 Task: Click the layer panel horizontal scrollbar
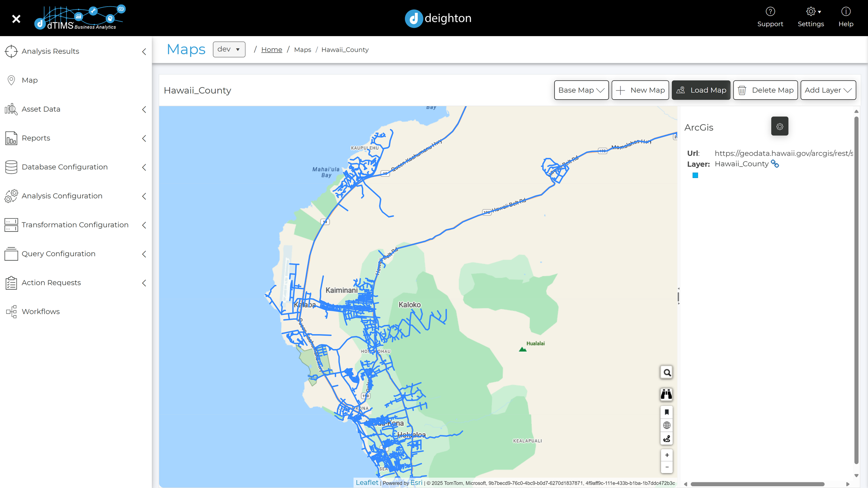tap(757, 484)
